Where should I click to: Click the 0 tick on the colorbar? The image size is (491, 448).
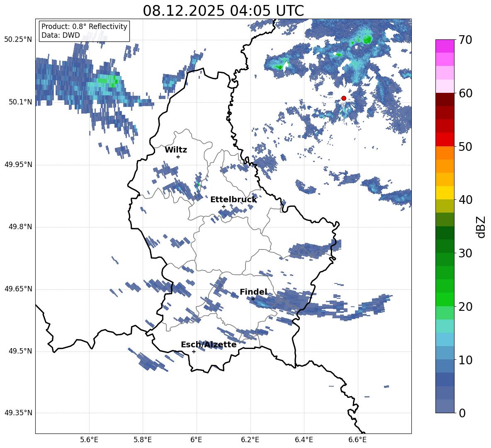point(462,413)
